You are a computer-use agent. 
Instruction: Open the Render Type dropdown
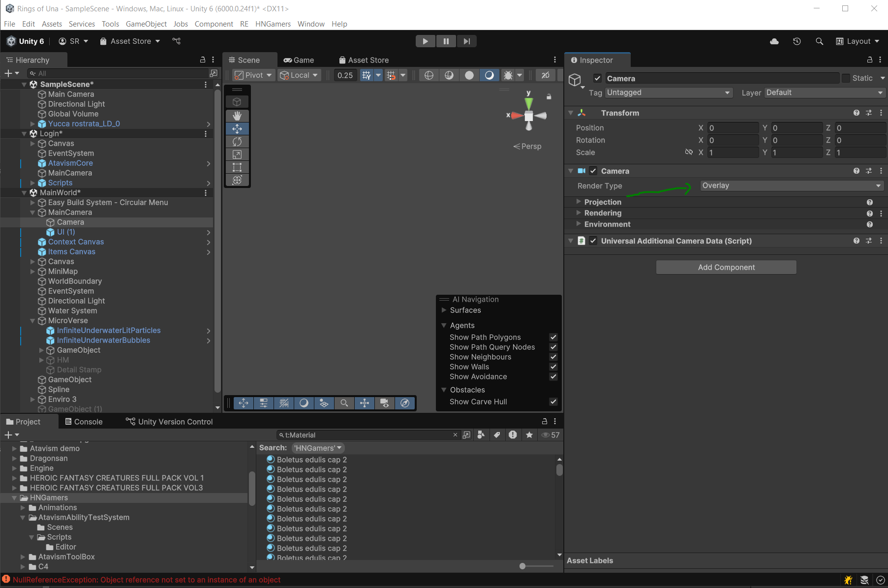coord(791,186)
